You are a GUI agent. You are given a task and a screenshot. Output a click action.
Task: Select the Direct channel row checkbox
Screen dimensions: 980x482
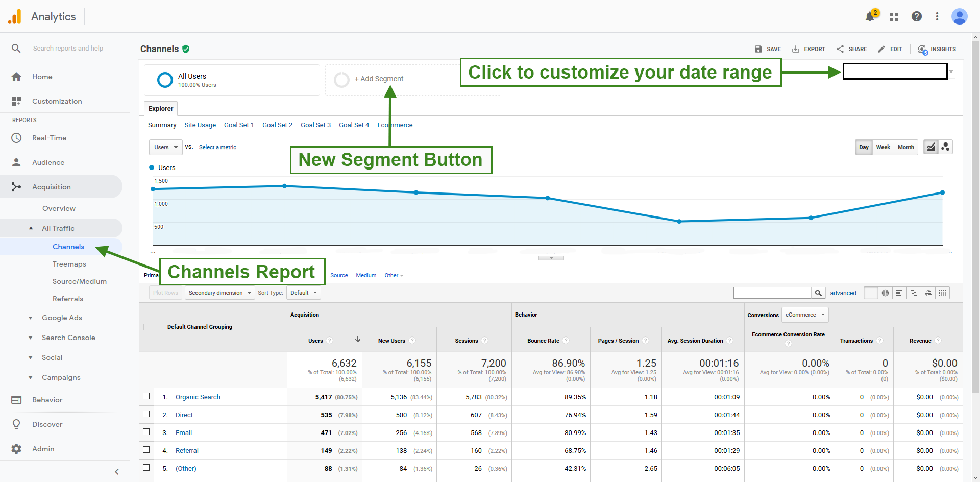[146, 414]
